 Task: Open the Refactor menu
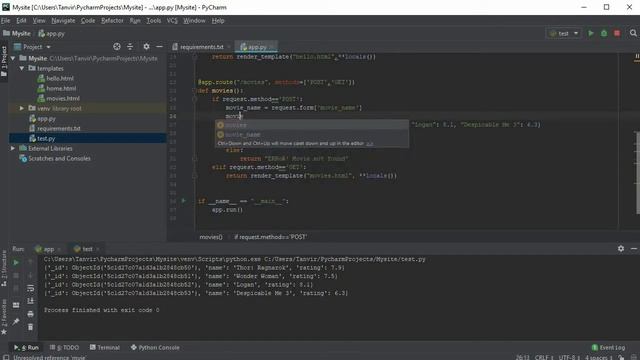click(x=112, y=20)
